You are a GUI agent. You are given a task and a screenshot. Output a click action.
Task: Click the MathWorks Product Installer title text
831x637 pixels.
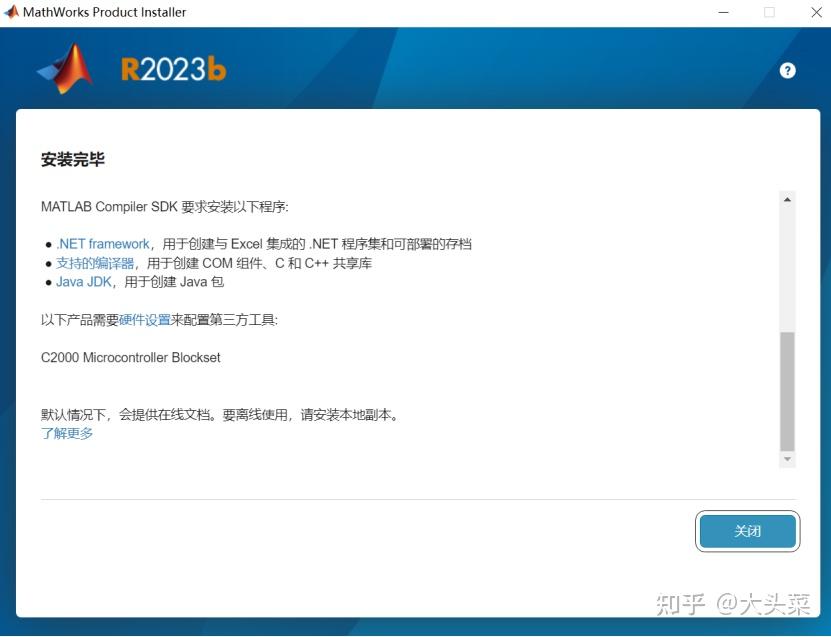point(102,12)
